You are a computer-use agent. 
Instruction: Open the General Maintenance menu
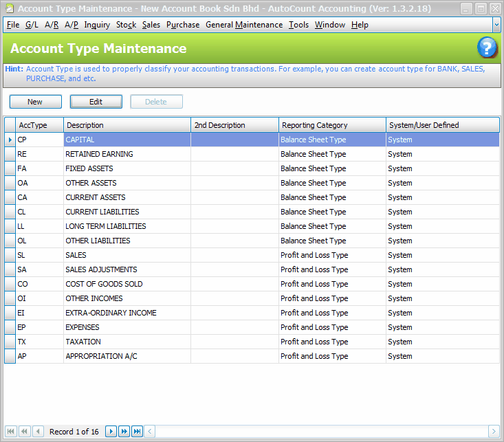click(244, 25)
